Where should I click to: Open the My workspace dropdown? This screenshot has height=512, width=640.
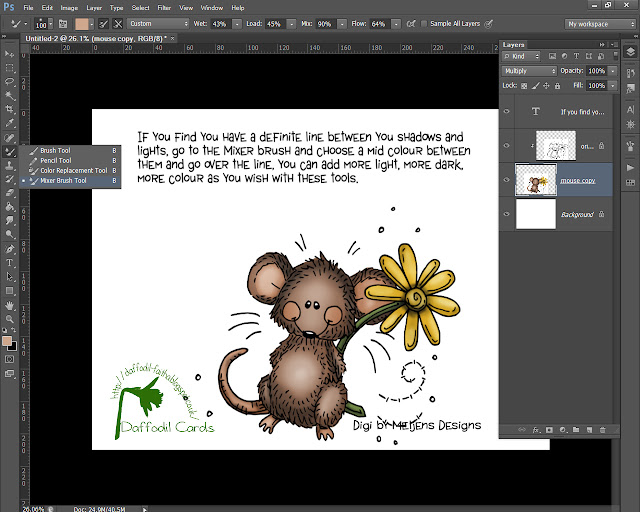pyautogui.click(x=600, y=24)
